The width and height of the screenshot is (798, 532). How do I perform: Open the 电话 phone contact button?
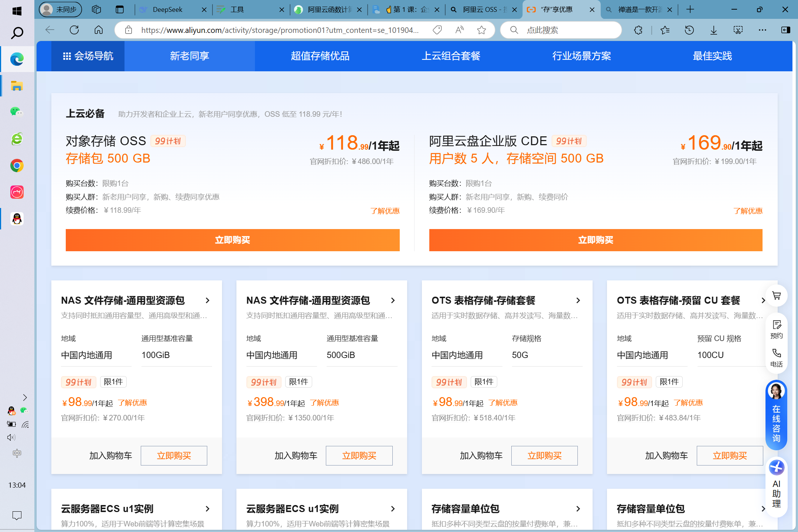(777, 358)
